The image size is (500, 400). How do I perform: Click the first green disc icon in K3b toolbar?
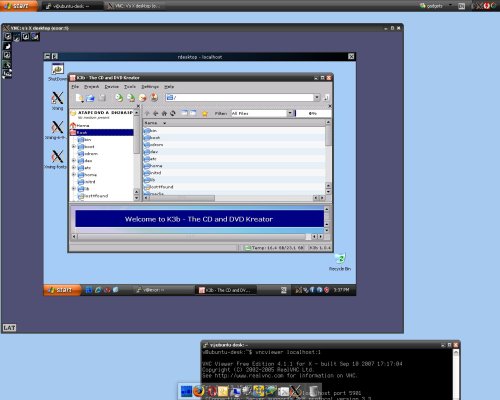coord(119,98)
